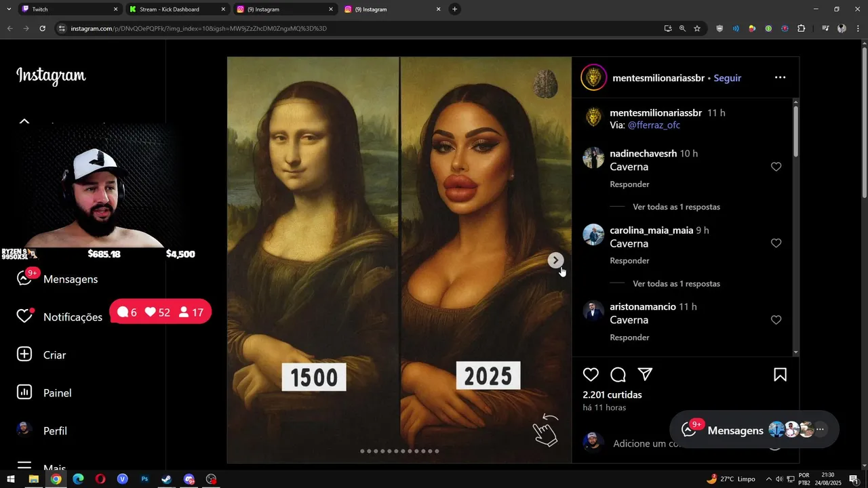Viewport: 868px width, 488px height.
Task: Like carolina_maia_maia's Caverna comment
Action: [776, 243]
